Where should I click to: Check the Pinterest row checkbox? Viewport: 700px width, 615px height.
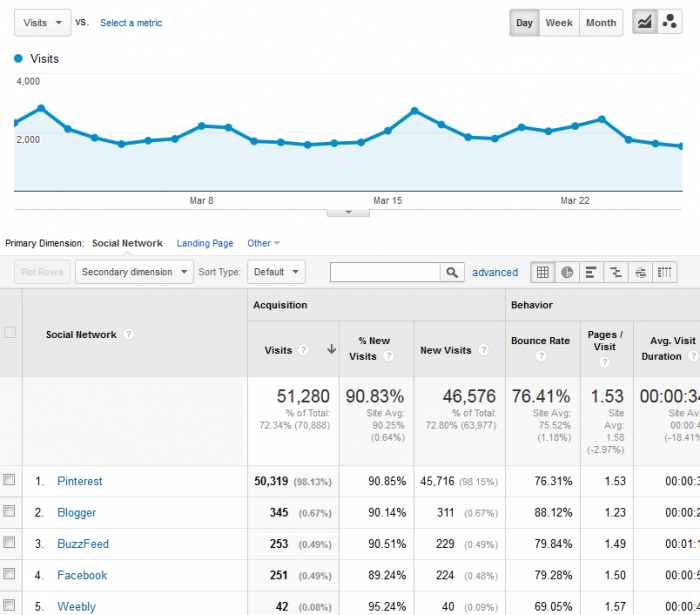click(9, 480)
